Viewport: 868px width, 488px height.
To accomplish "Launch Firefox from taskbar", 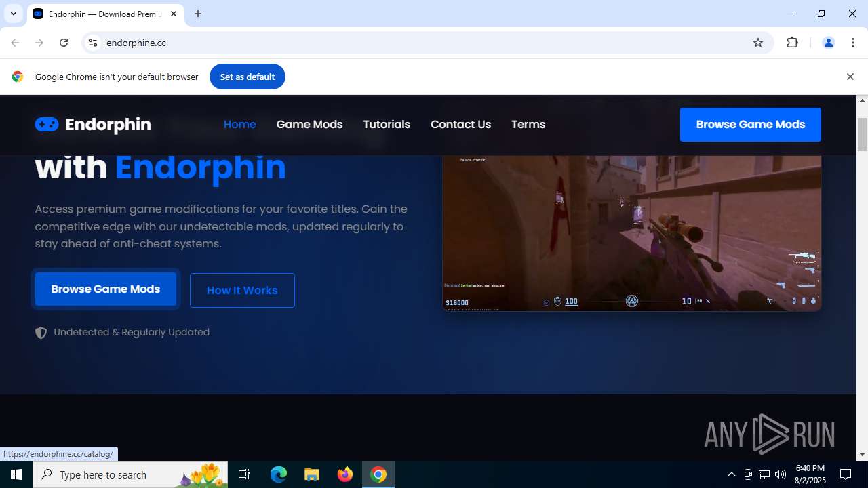I will pyautogui.click(x=345, y=474).
